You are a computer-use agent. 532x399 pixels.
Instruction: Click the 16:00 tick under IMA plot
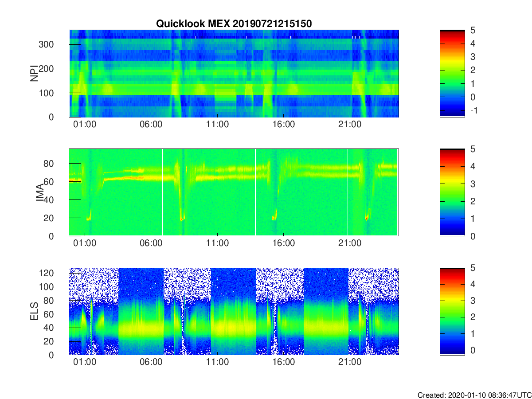[x=284, y=243]
